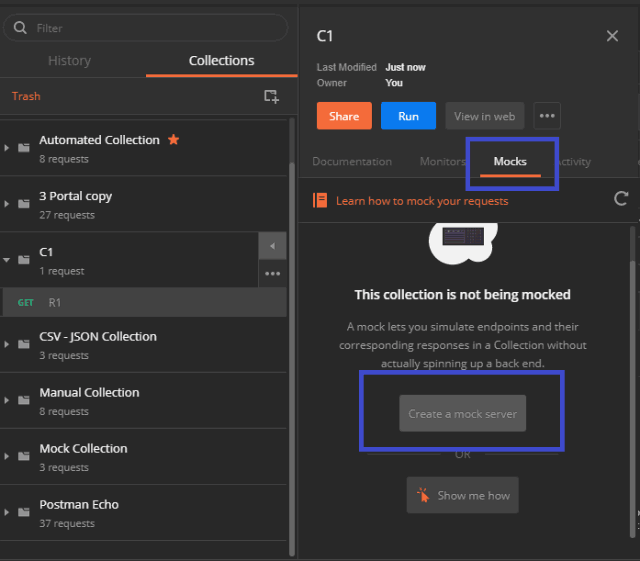
Task: Click folder icon of C1 collection
Action: (x=24, y=259)
